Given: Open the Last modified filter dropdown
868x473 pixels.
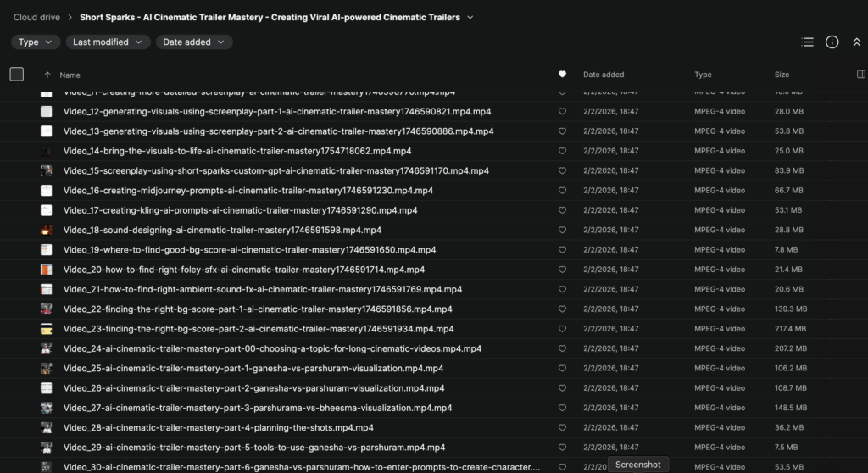Looking at the screenshot, I should pos(107,42).
